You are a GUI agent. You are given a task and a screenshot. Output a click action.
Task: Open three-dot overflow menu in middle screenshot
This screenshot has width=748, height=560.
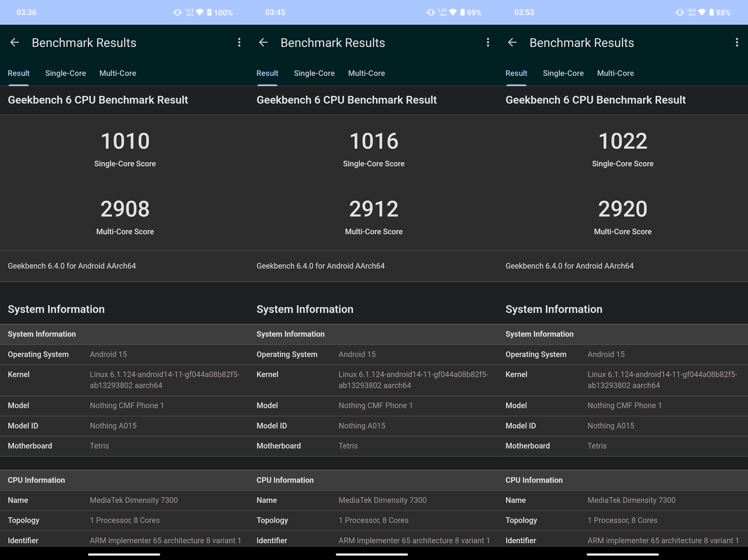tap(488, 43)
